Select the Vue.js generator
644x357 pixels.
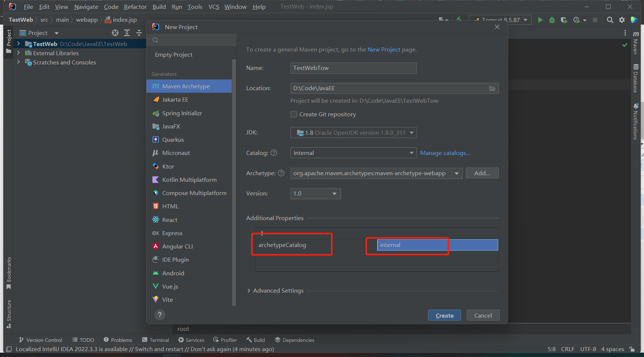(x=189, y=286)
